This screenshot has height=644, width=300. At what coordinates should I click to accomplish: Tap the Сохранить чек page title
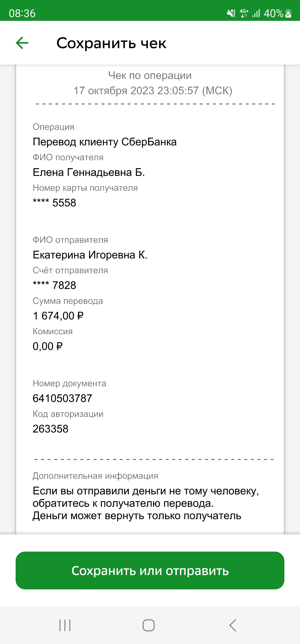click(111, 43)
